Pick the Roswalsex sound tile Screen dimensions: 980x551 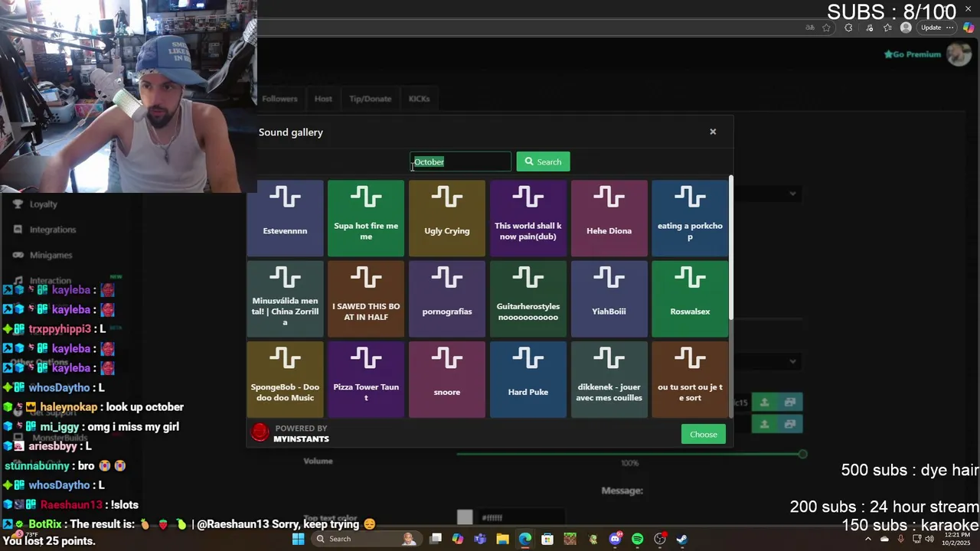pos(690,299)
